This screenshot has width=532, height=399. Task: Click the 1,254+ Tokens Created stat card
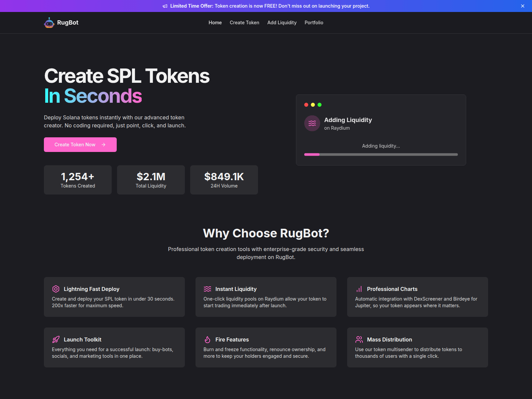(x=78, y=180)
